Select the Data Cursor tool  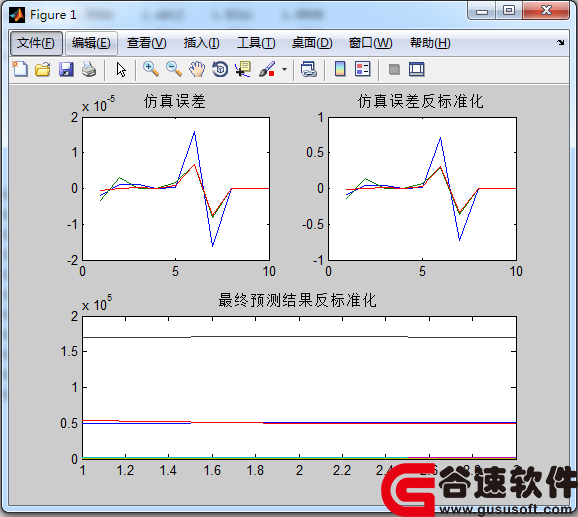(x=243, y=69)
